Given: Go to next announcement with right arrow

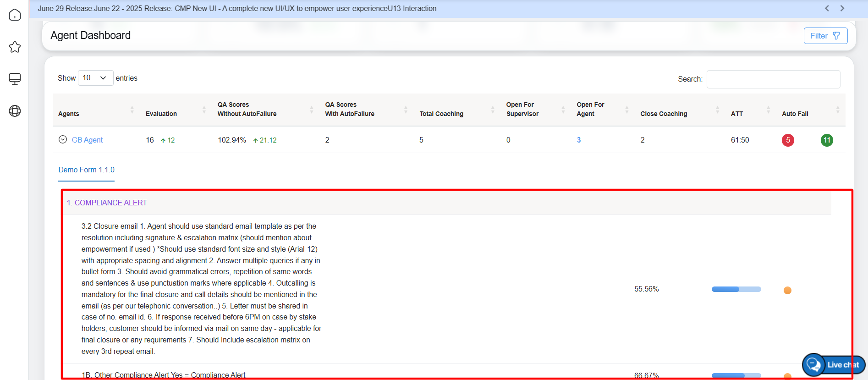Looking at the screenshot, I should coord(842,8).
